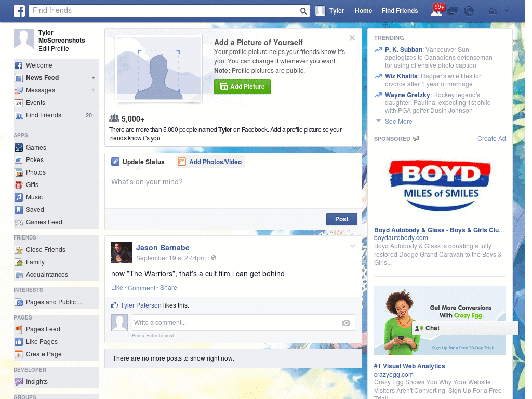
Task: Open privacy shortcuts lock icon
Action: [493, 11]
